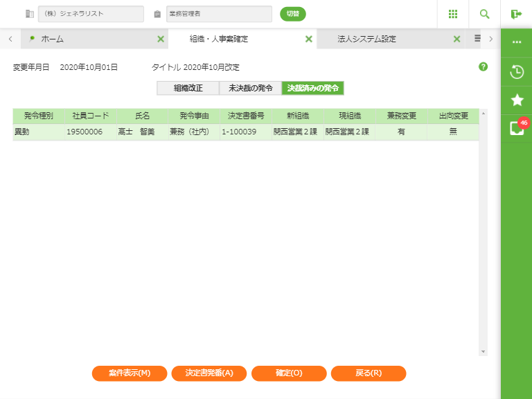Switch to the ホーム tab

click(53, 39)
